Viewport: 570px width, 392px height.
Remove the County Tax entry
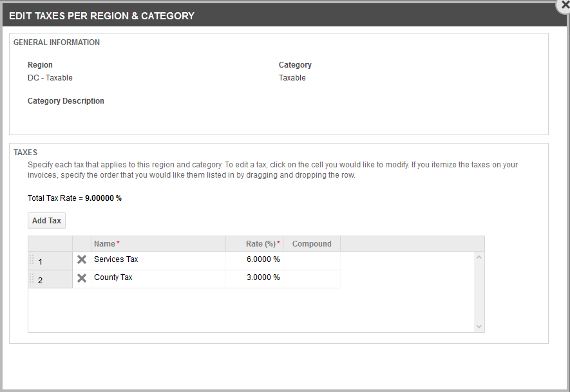pos(82,278)
